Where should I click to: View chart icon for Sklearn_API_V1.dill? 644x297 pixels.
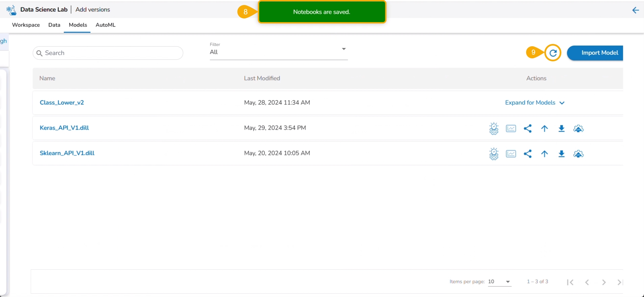tap(511, 154)
